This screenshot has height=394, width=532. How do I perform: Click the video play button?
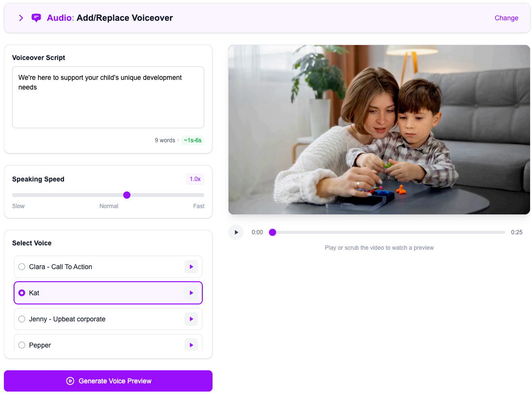[236, 232]
